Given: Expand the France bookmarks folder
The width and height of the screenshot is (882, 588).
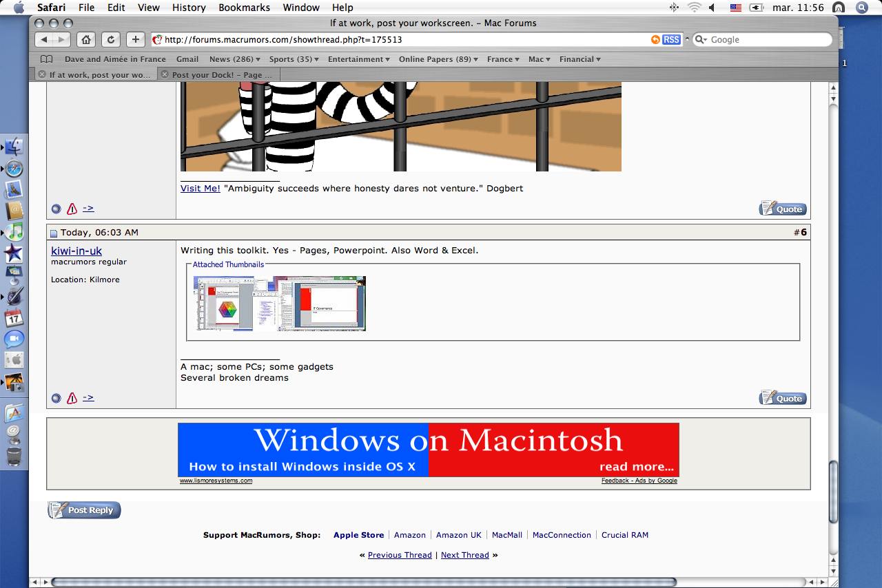Looking at the screenshot, I should coord(503,59).
